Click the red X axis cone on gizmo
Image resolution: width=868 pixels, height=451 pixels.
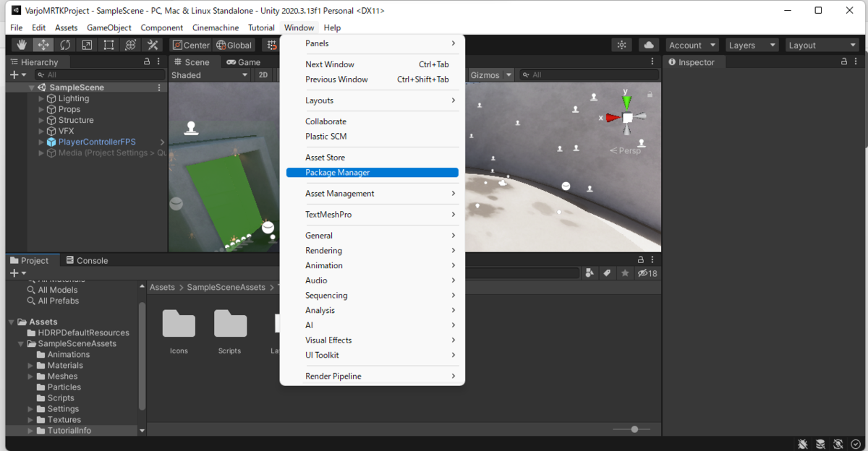pos(613,117)
